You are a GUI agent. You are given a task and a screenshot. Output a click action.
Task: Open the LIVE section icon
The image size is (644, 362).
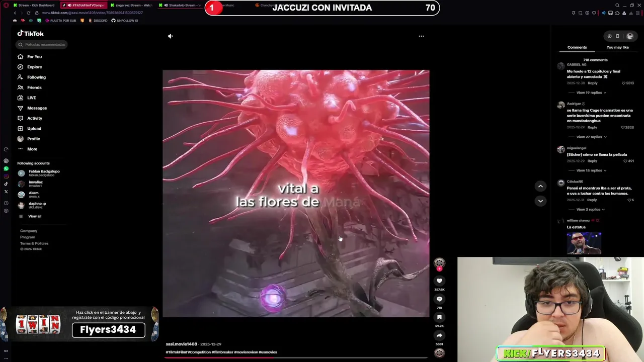[20, 98]
